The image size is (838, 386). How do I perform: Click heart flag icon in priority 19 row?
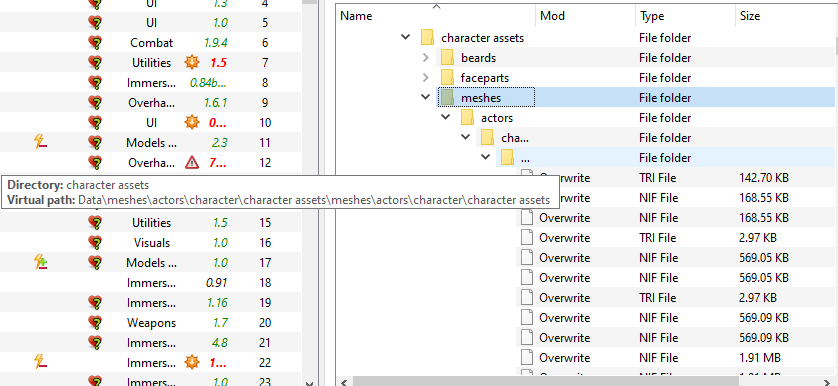(x=95, y=303)
